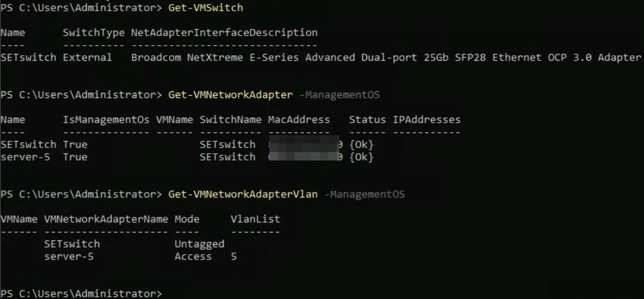Click the -ManagementOS parameter after Get-VMNetworkAdapterVlan
The image size is (644, 299).
(x=365, y=194)
